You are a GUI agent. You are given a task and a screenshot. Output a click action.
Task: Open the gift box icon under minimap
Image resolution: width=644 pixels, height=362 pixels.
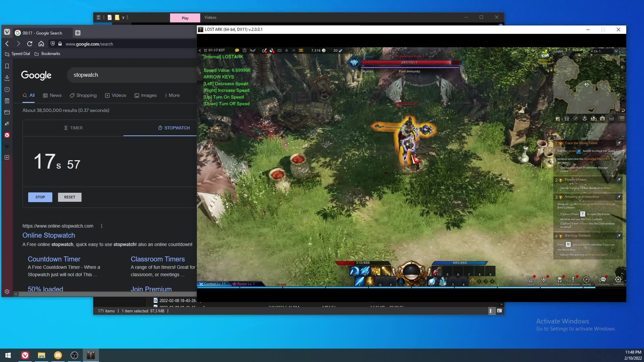click(x=567, y=119)
